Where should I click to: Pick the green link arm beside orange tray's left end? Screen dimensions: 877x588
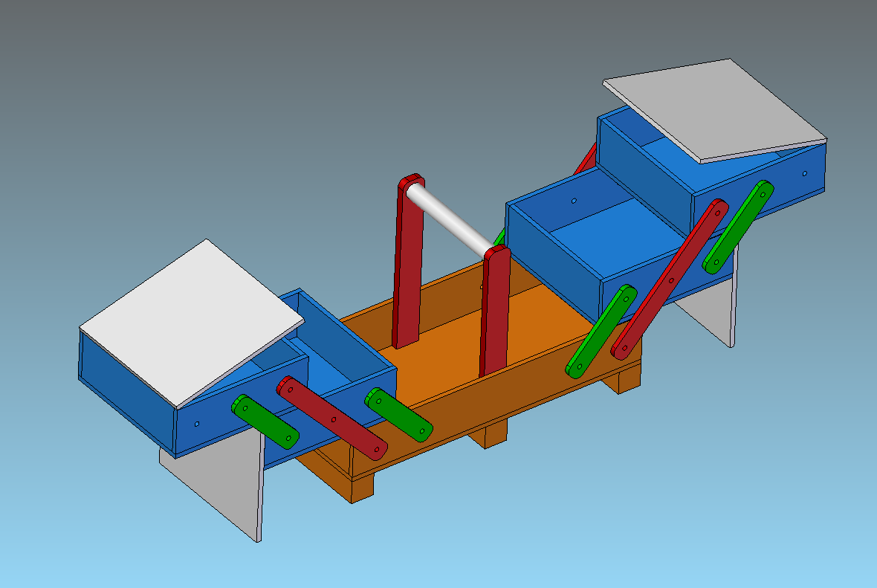click(x=398, y=414)
